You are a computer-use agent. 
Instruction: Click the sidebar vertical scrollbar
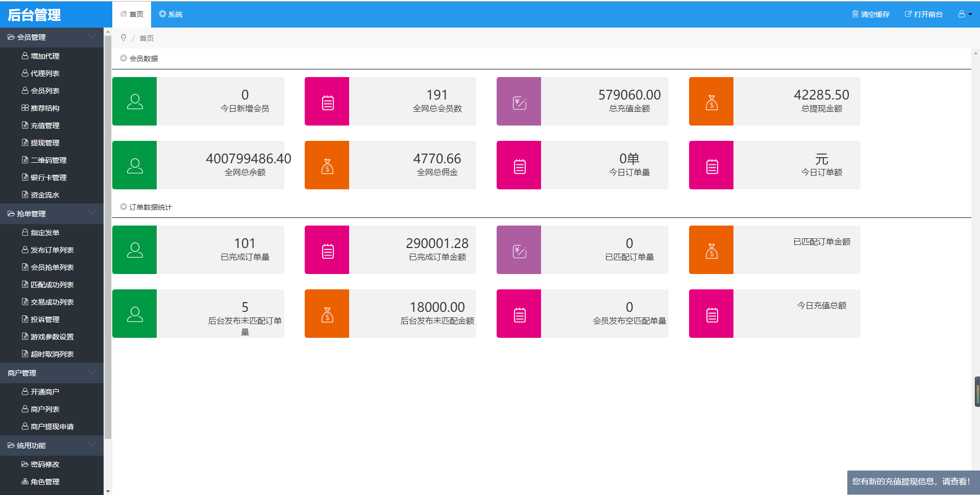click(x=108, y=235)
